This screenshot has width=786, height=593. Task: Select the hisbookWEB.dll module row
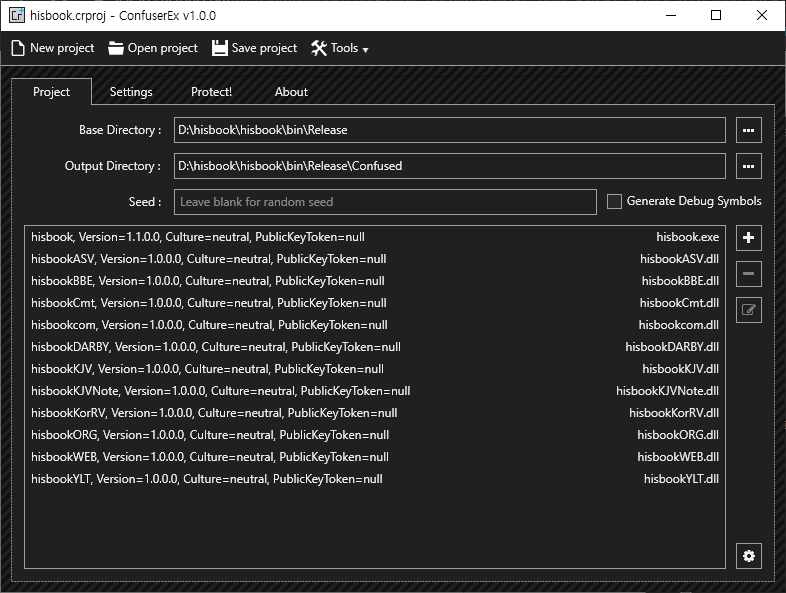point(374,457)
